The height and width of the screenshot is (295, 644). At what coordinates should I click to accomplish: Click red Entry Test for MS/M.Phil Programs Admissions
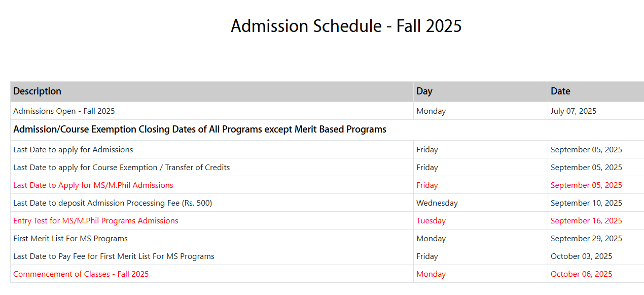tap(96, 221)
